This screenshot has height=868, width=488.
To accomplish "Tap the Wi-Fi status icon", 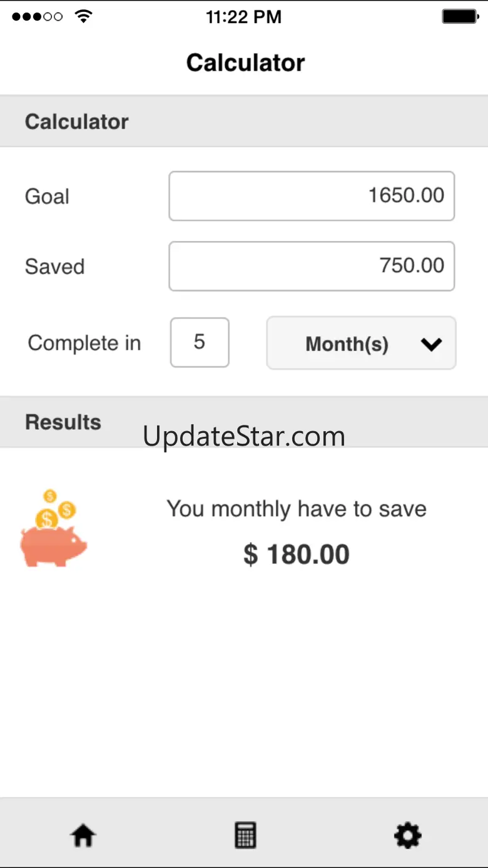I will pos(83,16).
